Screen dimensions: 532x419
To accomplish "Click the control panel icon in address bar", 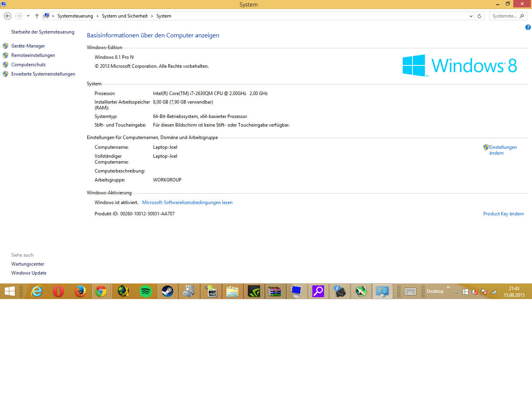I will tap(46, 16).
